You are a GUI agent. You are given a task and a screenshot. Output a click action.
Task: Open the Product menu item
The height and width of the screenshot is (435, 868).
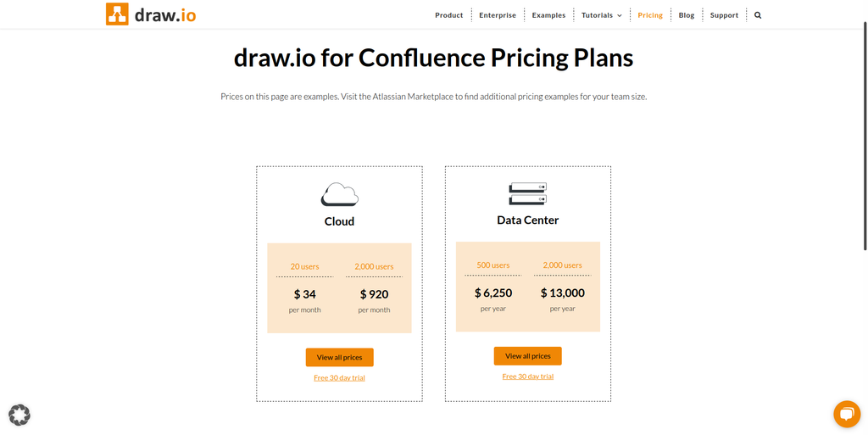[x=448, y=15]
